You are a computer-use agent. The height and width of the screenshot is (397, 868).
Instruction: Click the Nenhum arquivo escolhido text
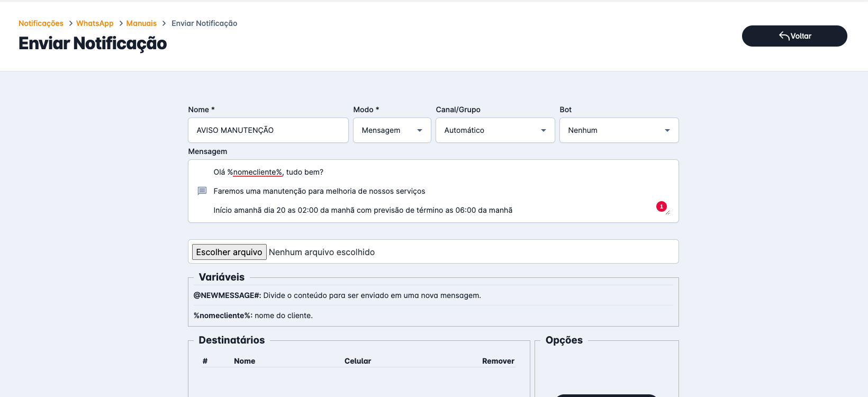(322, 252)
